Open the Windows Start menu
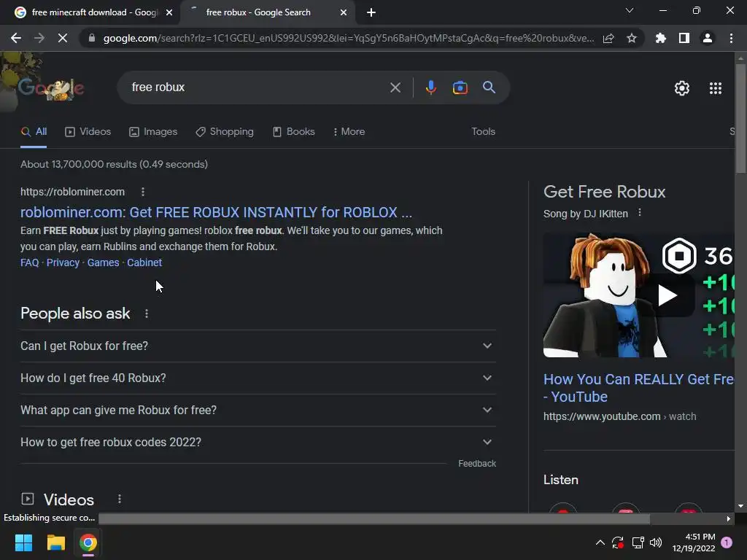 [x=23, y=542]
